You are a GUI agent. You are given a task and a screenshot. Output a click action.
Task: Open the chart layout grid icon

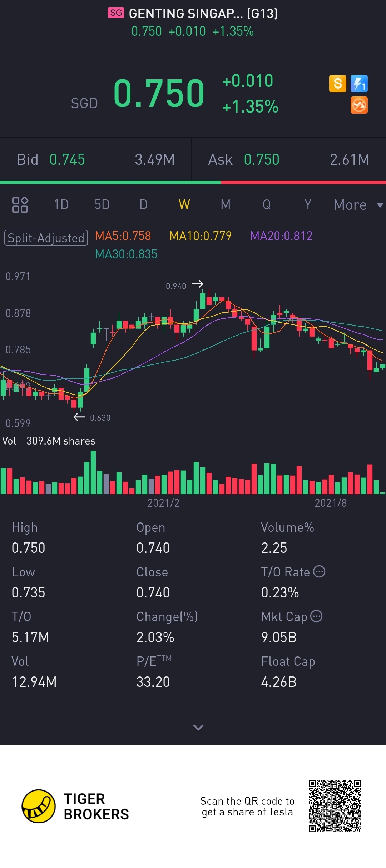coord(20,205)
